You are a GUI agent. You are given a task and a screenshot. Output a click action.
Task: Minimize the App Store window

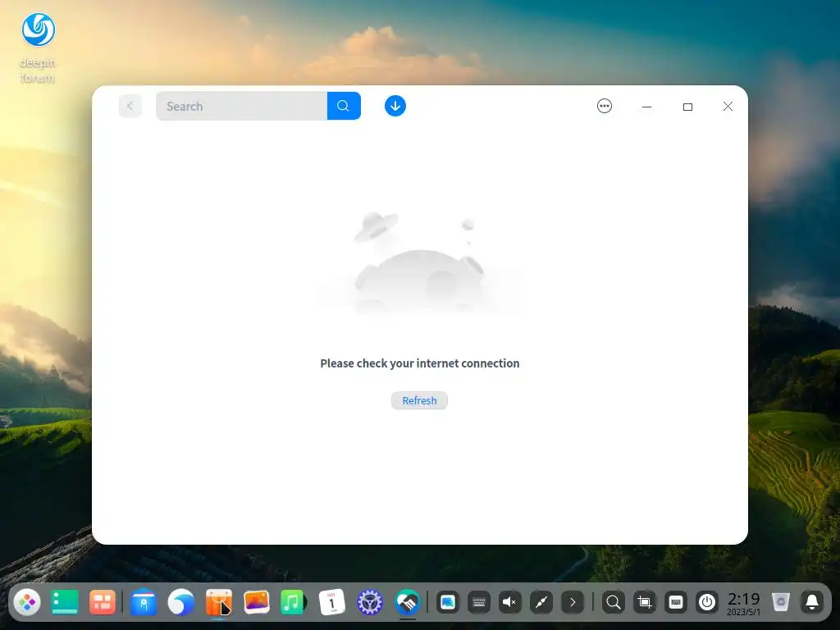coord(646,107)
